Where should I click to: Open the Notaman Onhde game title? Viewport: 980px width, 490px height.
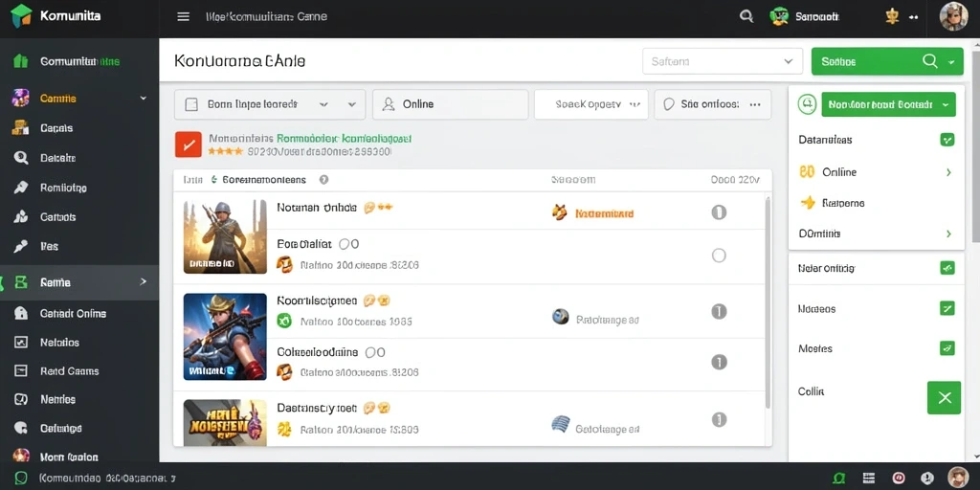(316, 207)
